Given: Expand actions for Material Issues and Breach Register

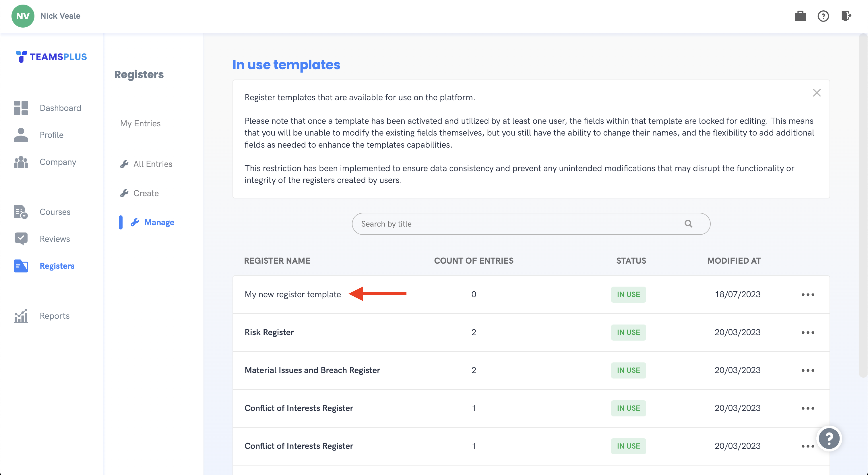Looking at the screenshot, I should [x=808, y=370].
